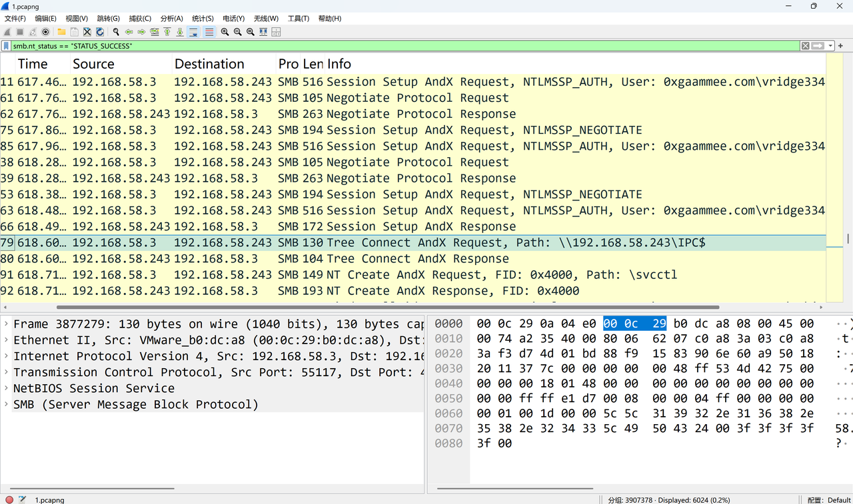This screenshot has width=853, height=504.
Task: Click the find packet magnifier icon
Action: click(x=116, y=32)
